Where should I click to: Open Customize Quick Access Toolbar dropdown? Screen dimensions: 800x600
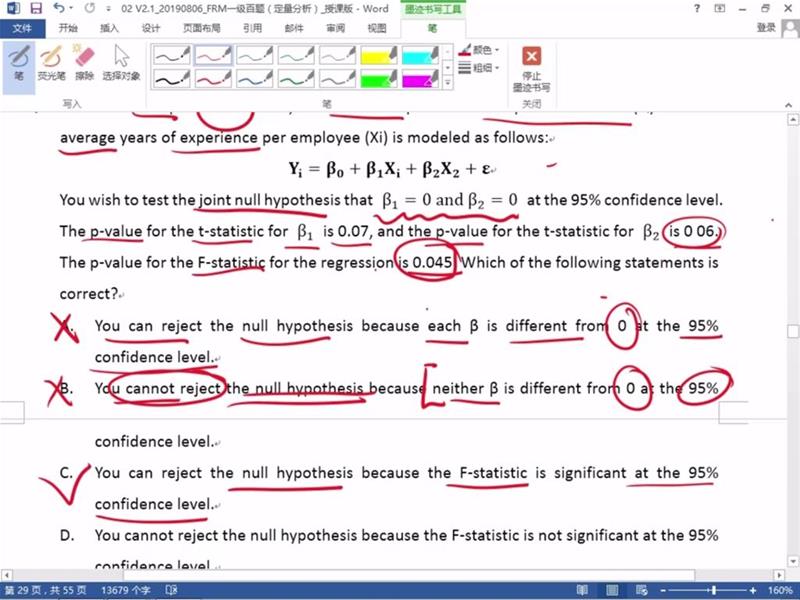point(108,9)
